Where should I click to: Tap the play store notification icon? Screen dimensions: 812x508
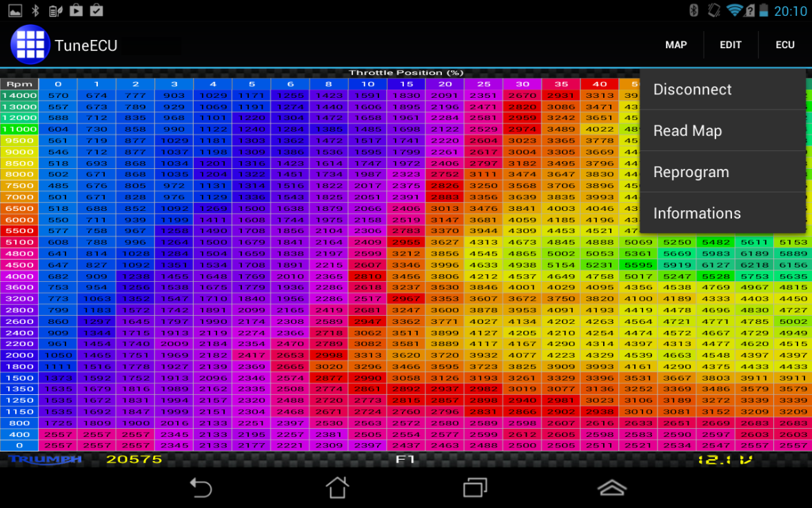point(76,10)
